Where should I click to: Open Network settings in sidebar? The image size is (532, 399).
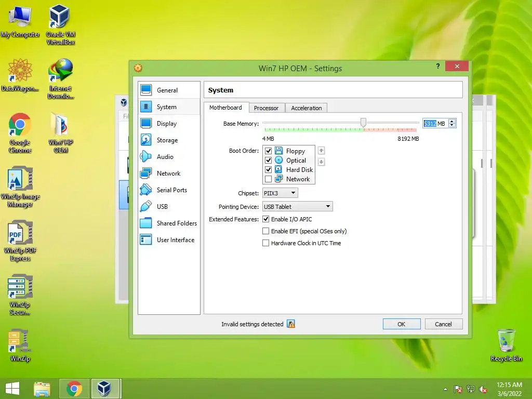click(x=169, y=174)
